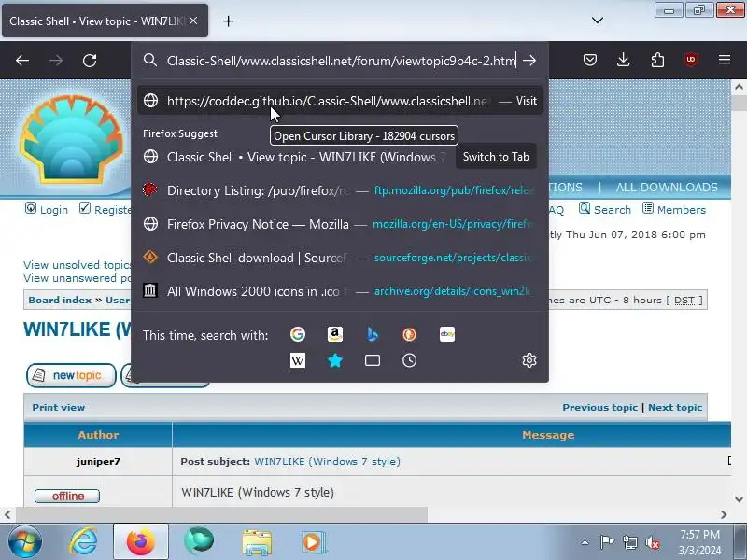Viewport: 747px width, 560px height.
Task: Open the Pocket save icon
Action: [x=590, y=60]
